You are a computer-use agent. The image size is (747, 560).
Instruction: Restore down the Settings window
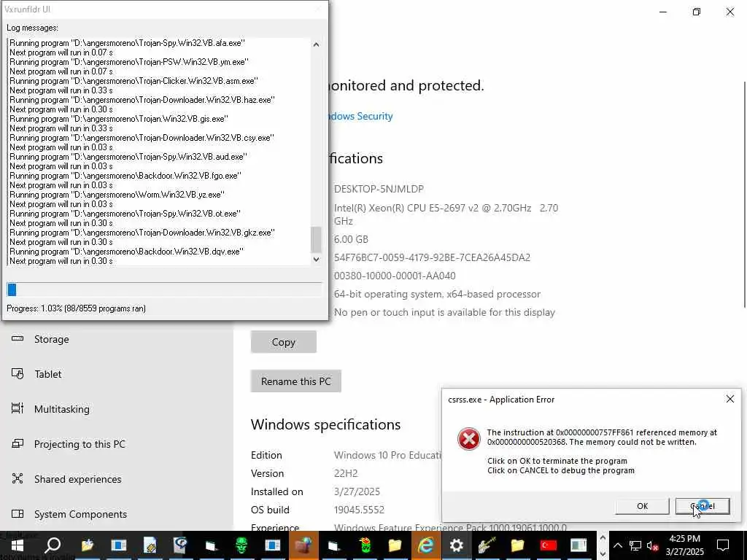tap(697, 12)
